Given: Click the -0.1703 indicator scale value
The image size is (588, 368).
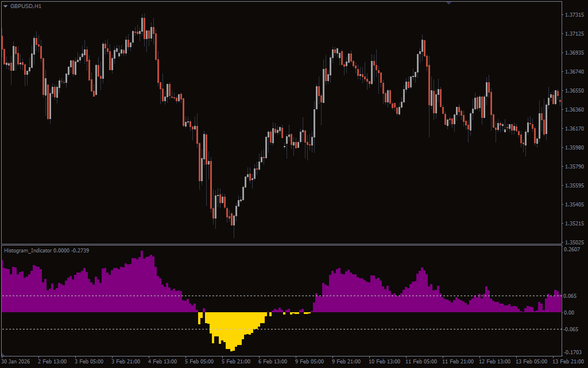Looking at the screenshot, I should click(572, 352).
